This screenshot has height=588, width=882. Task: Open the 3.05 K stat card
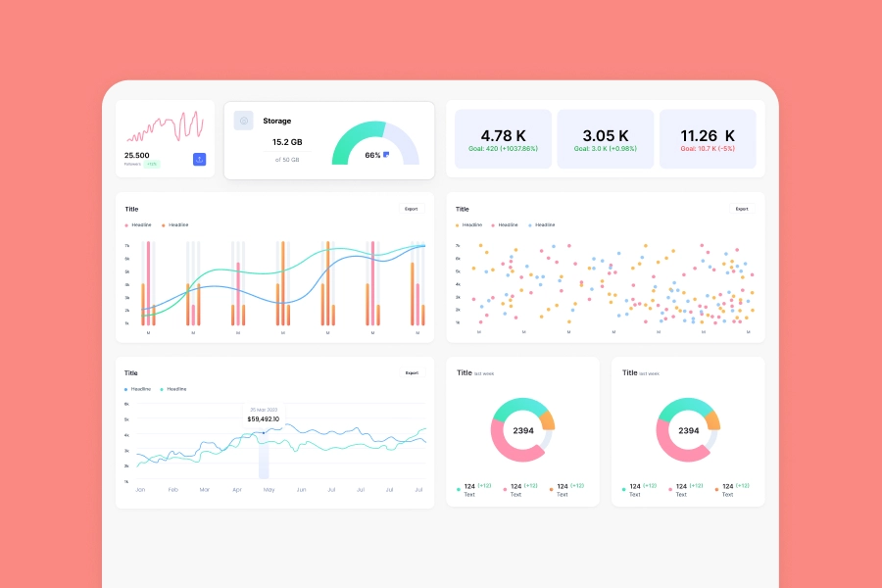606,139
